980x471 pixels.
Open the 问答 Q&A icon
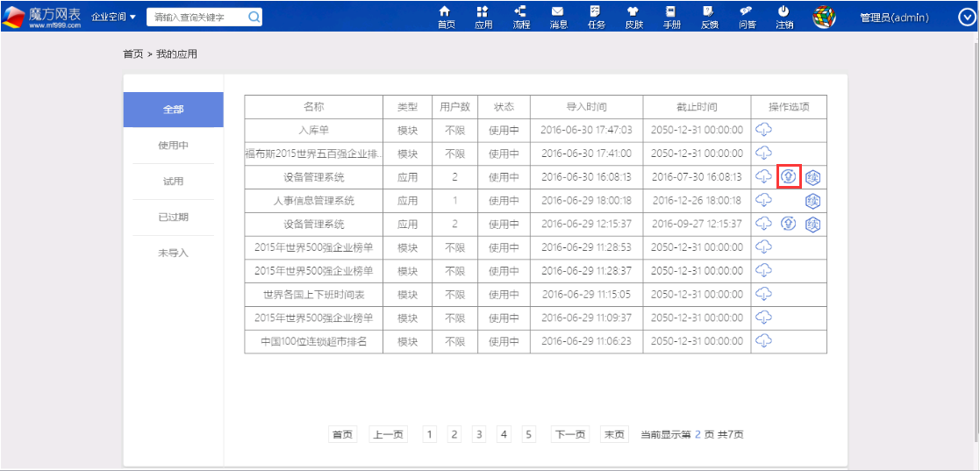click(x=747, y=18)
